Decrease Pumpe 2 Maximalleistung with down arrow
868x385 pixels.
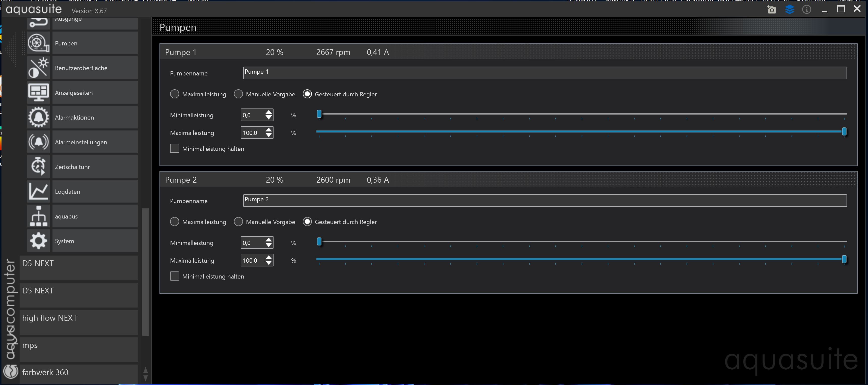click(x=268, y=263)
